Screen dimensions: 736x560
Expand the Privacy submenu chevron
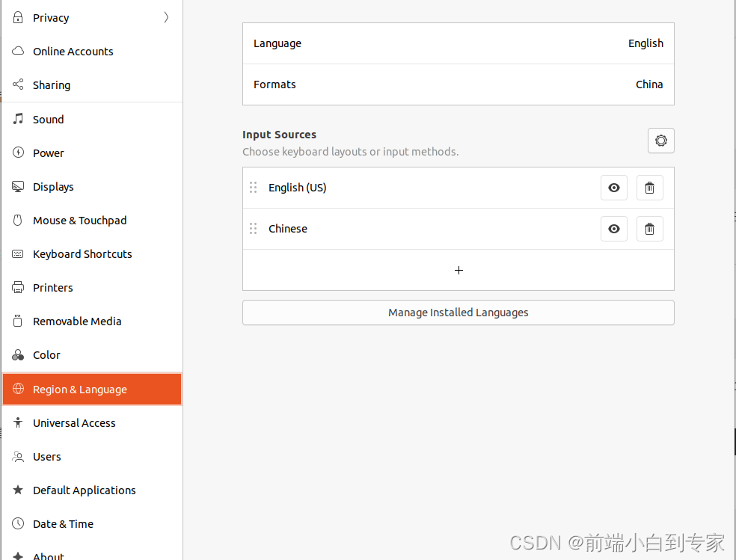(166, 17)
